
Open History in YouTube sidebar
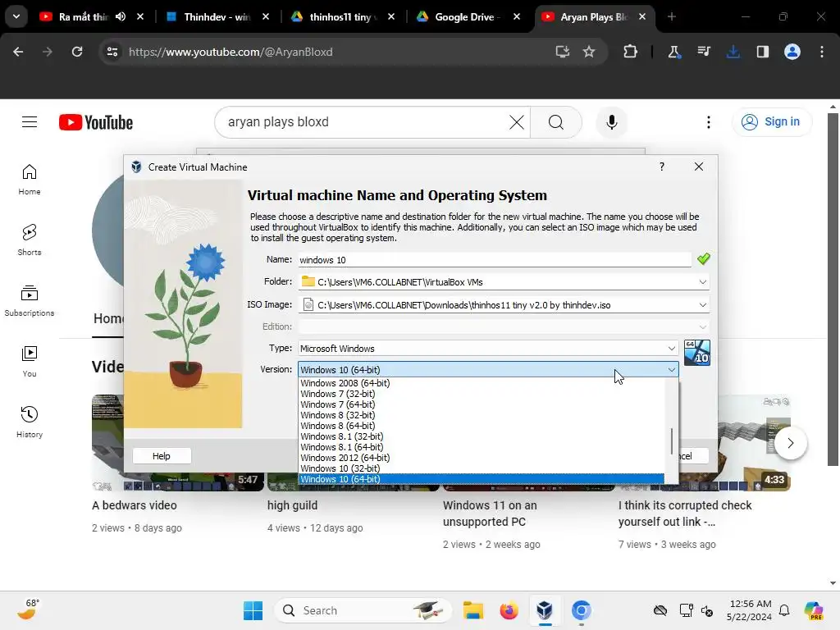coord(30,422)
